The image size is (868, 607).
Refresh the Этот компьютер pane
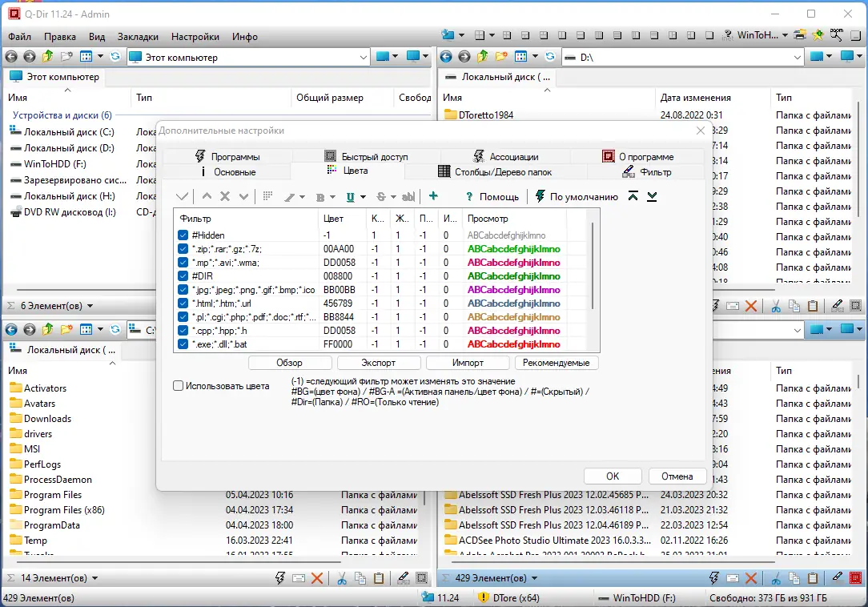click(115, 57)
